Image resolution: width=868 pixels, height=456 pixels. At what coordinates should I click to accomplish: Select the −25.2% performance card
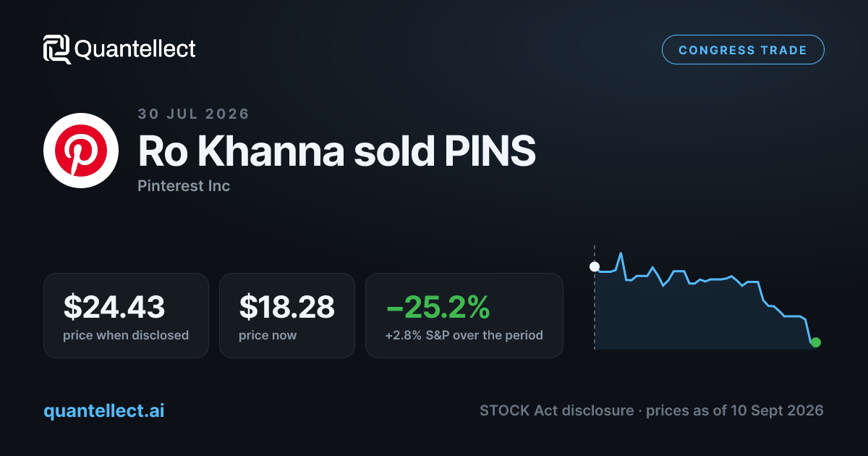tap(464, 316)
